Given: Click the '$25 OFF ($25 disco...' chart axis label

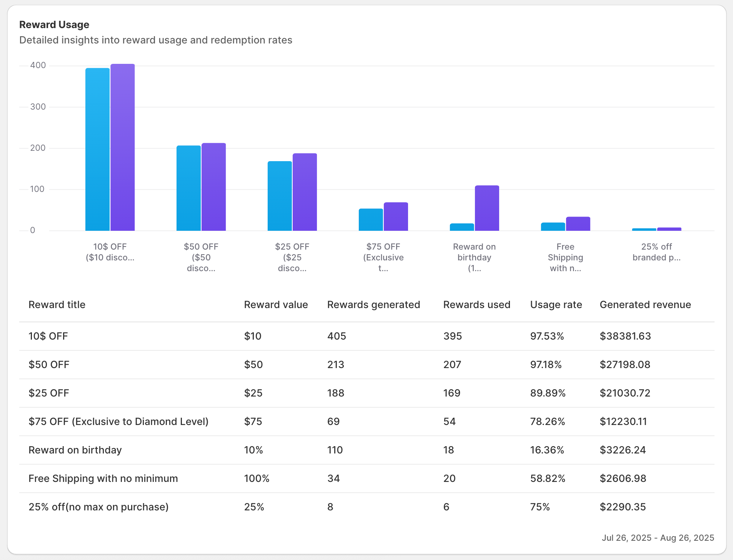Looking at the screenshot, I should tap(292, 258).
